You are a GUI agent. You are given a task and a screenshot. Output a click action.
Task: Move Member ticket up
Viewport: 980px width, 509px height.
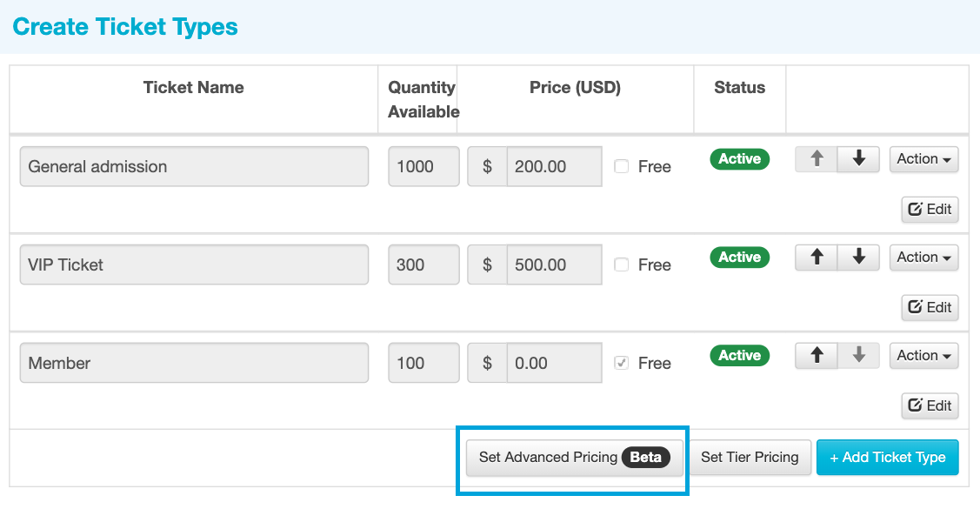click(817, 355)
